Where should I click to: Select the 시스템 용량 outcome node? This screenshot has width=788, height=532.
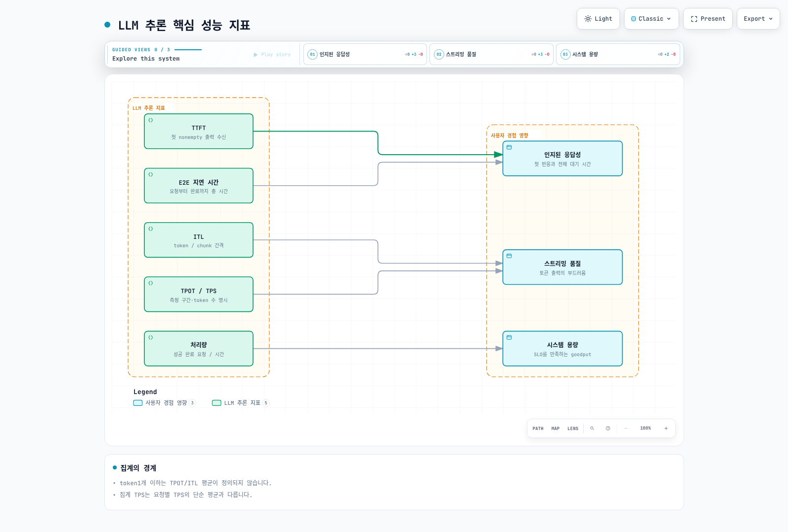[x=562, y=349]
